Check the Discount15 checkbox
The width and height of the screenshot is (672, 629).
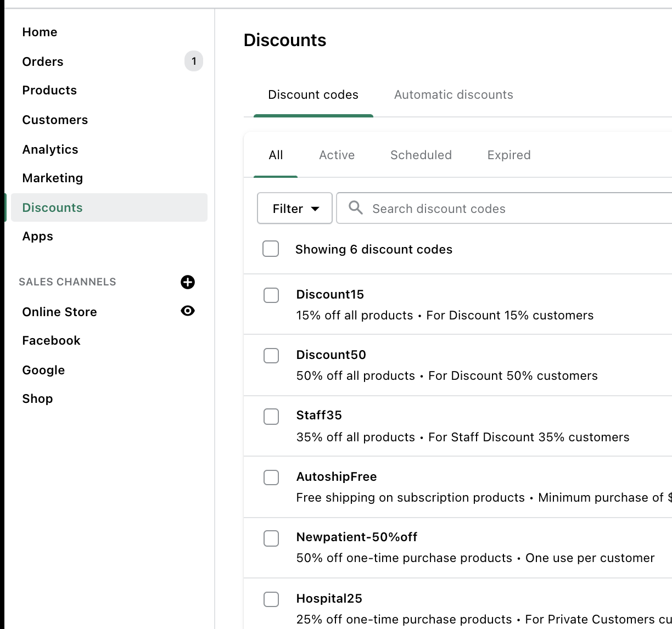(271, 295)
